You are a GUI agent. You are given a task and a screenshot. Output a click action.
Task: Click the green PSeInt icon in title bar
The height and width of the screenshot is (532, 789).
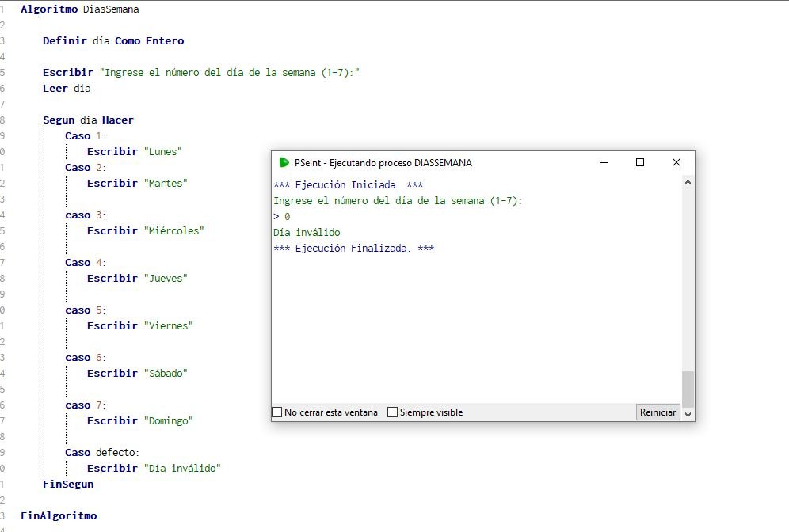284,162
